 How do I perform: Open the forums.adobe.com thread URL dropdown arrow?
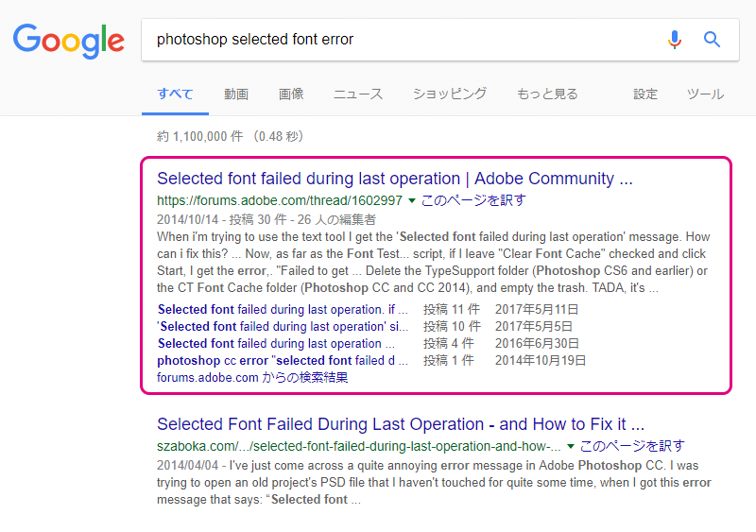coord(412,200)
